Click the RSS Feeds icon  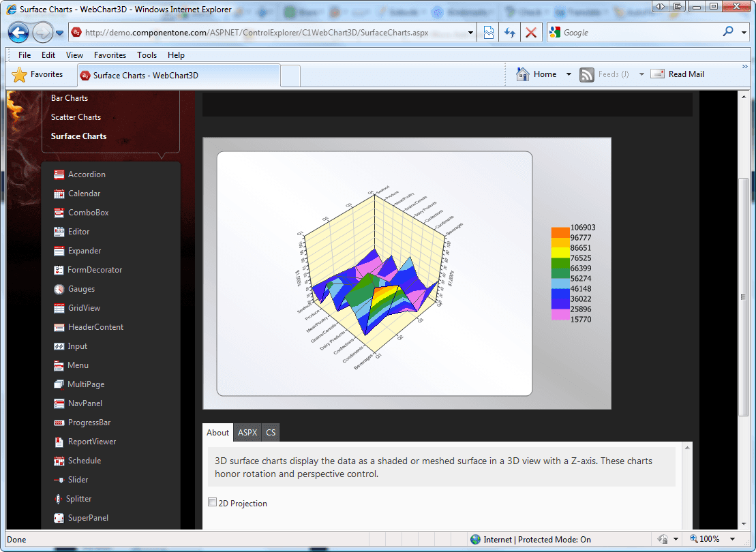click(x=587, y=75)
